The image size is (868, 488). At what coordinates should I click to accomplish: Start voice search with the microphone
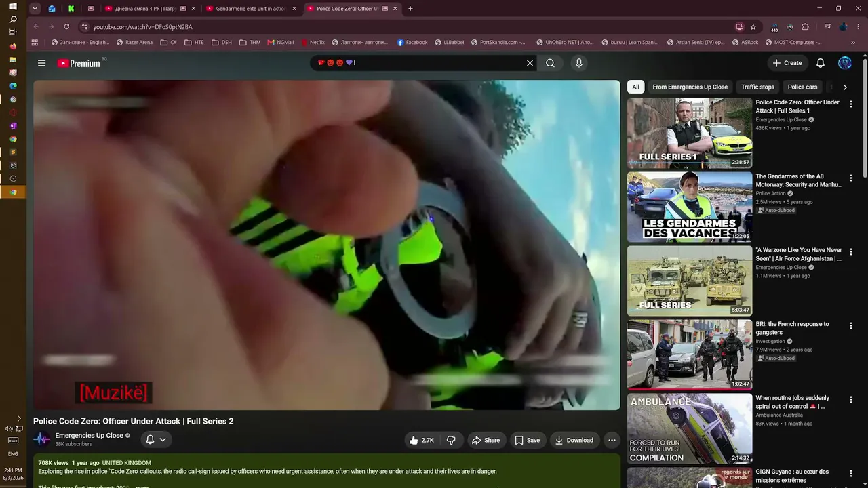[578, 63]
